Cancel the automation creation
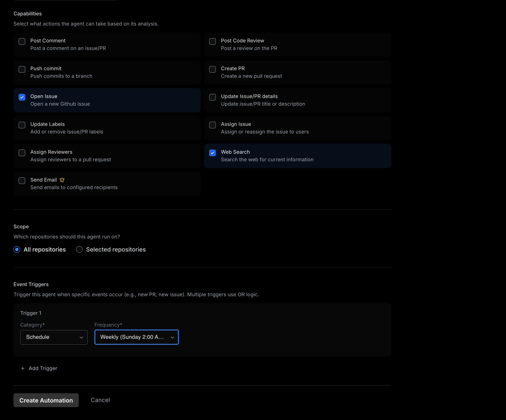Viewport: 506px width, 420px height. pos(100,400)
